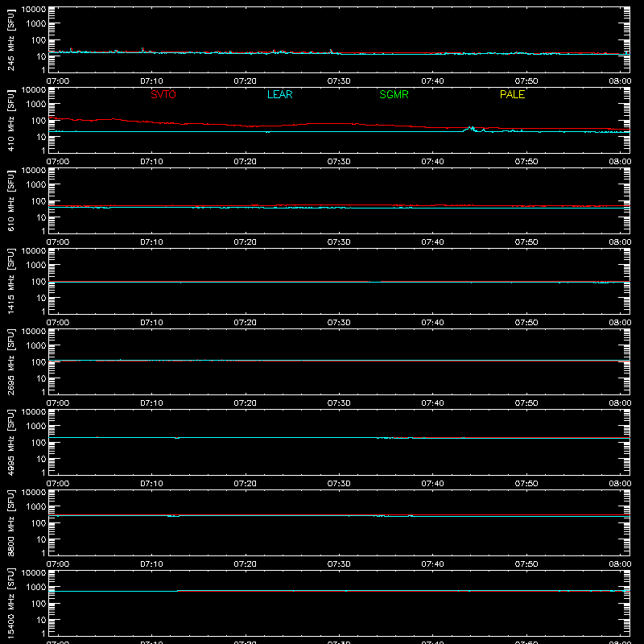The width and height of the screenshot is (644, 644).
Task: Click the 10000 y-tick of the 15400 MHz panel
Action: (x=34, y=573)
